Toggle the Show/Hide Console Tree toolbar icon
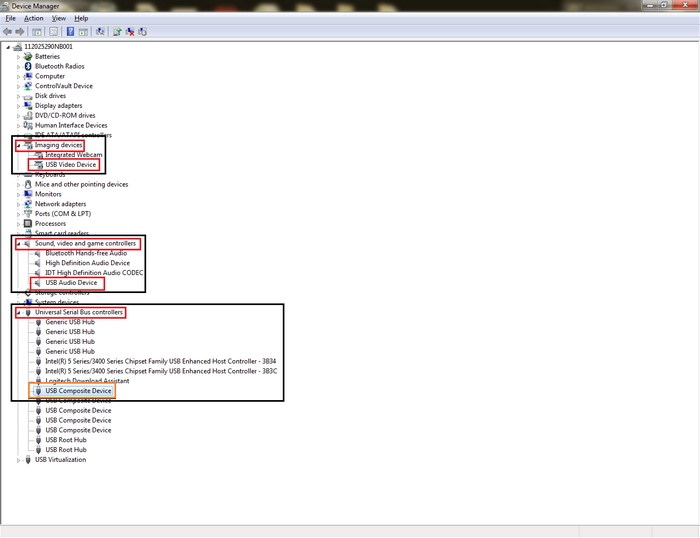Screen dimensions: 700x538 [37, 32]
